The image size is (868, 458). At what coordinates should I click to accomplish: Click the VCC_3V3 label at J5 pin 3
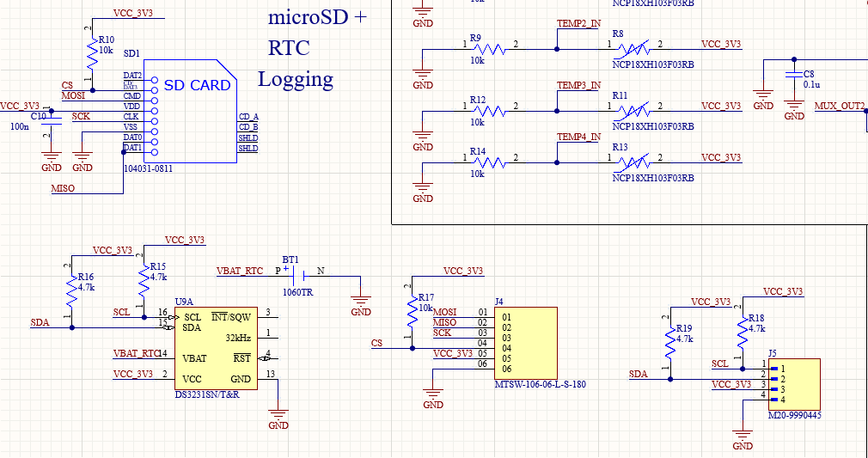[x=731, y=384]
